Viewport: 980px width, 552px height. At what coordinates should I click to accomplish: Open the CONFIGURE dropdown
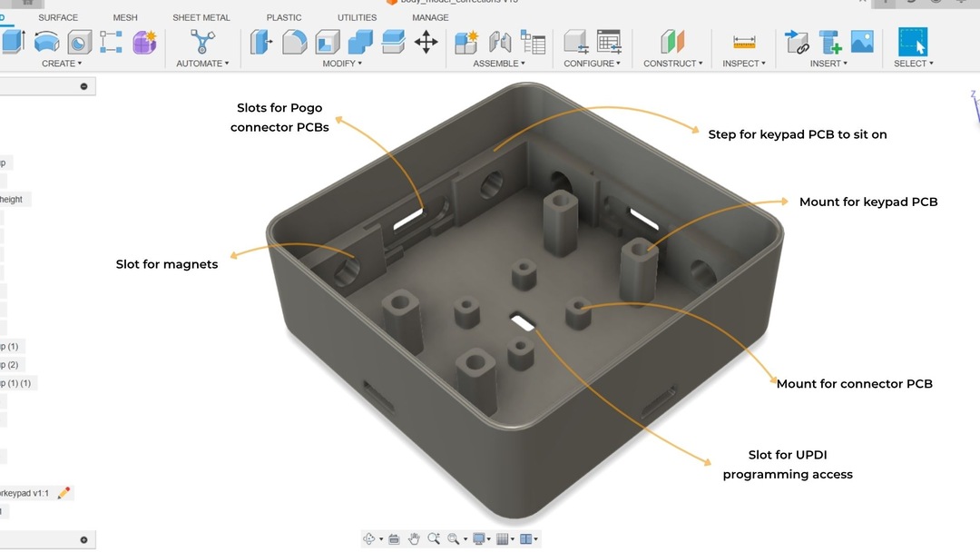click(x=592, y=64)
